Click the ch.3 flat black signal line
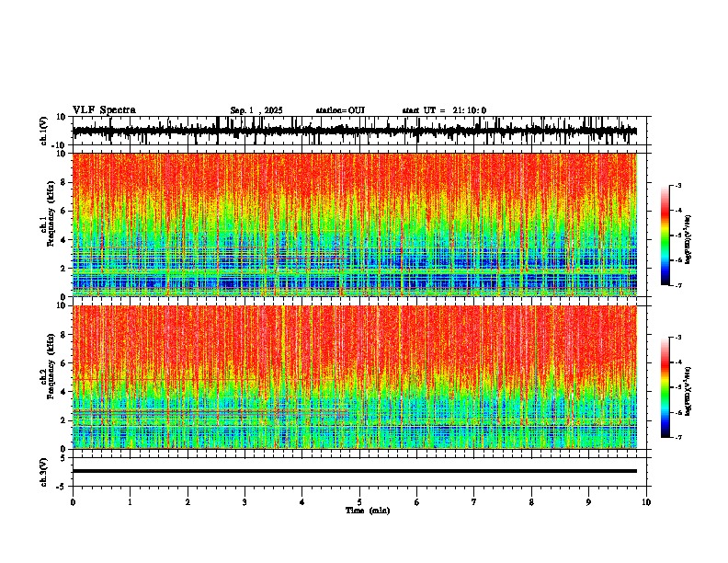728x563 pixels. click(355, 471)
